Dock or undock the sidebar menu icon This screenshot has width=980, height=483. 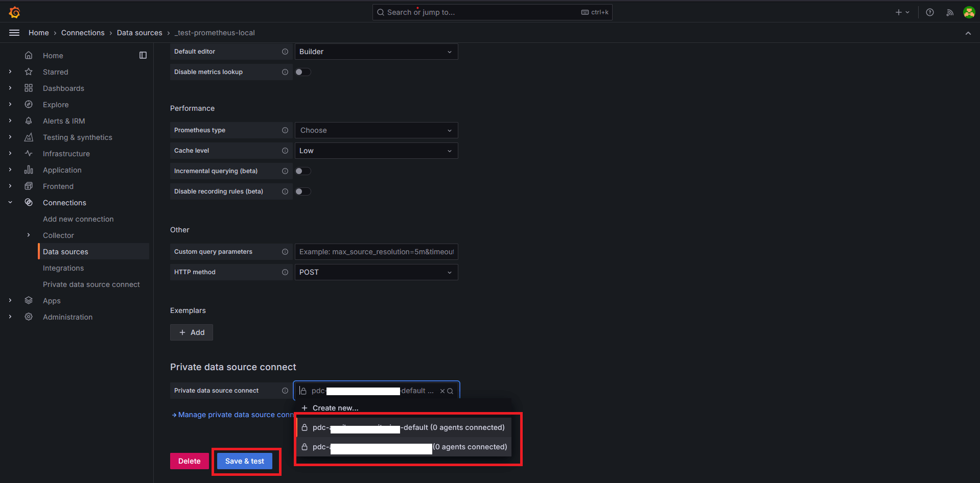pyautogui.click(x=143, y=55)
